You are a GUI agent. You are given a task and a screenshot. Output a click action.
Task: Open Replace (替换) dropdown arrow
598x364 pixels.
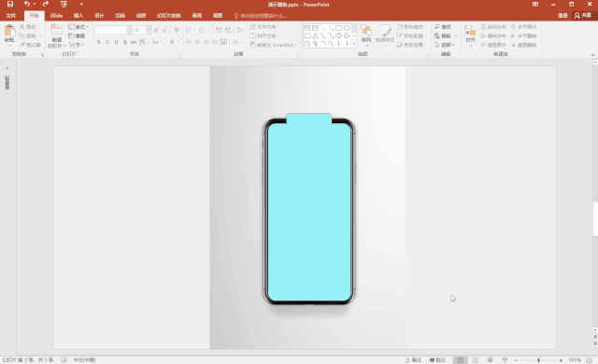pos(456,35)
